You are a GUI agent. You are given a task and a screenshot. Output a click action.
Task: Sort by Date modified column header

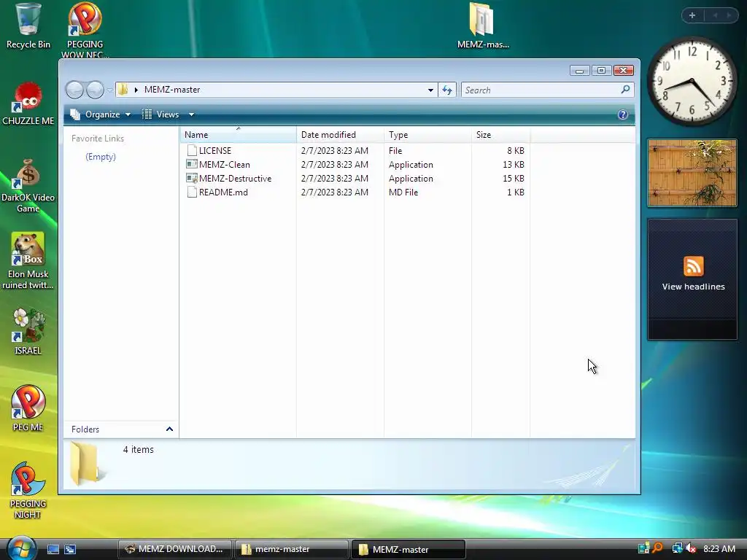pyautogui.click(x=340, y=135)
